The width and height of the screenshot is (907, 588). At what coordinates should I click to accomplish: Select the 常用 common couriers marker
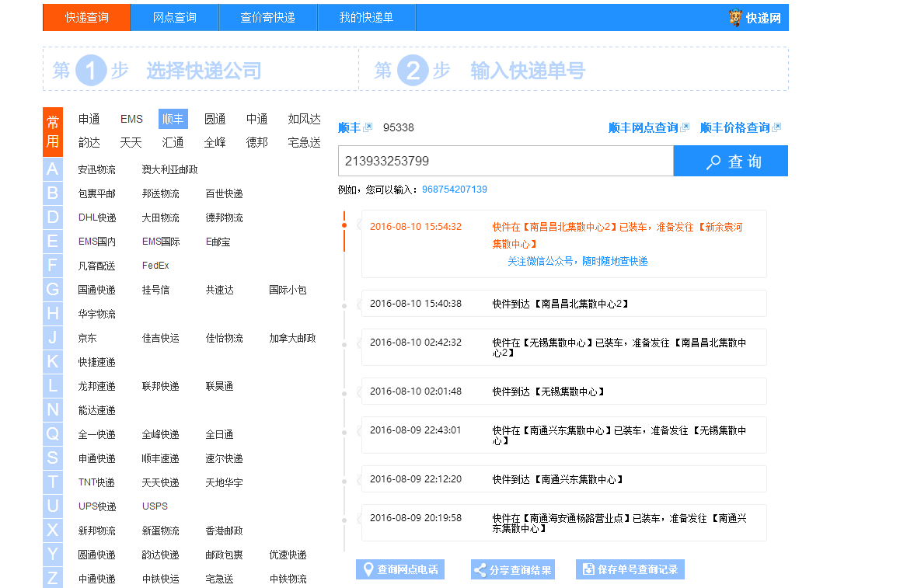pyautogui.click(x=53, y=132)
